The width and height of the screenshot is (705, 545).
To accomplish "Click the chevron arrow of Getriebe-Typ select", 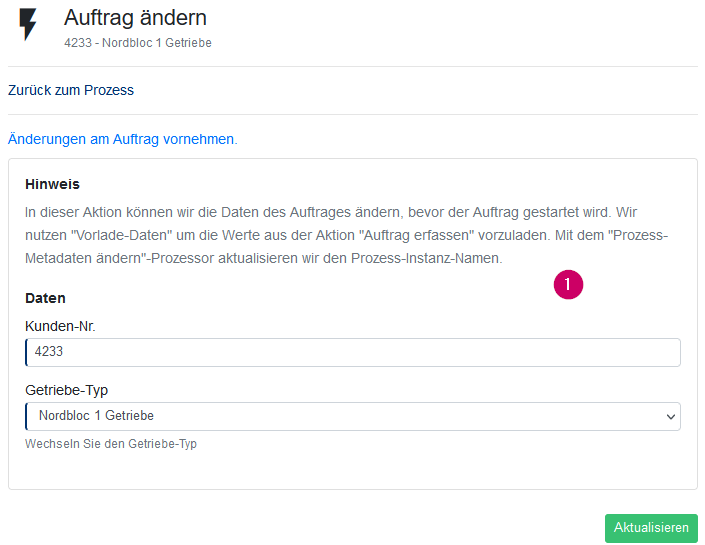I will click(x=670, y=416).
